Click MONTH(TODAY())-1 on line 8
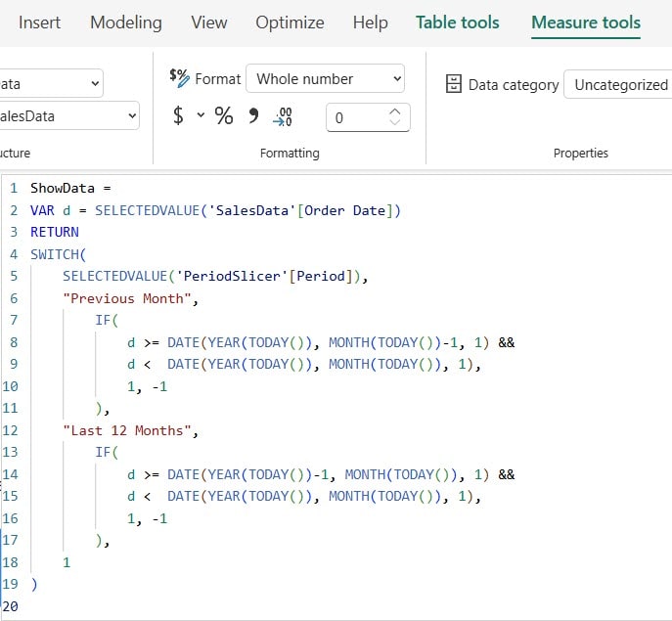This screenshot has width=672, height=621. tap(393, 342)
